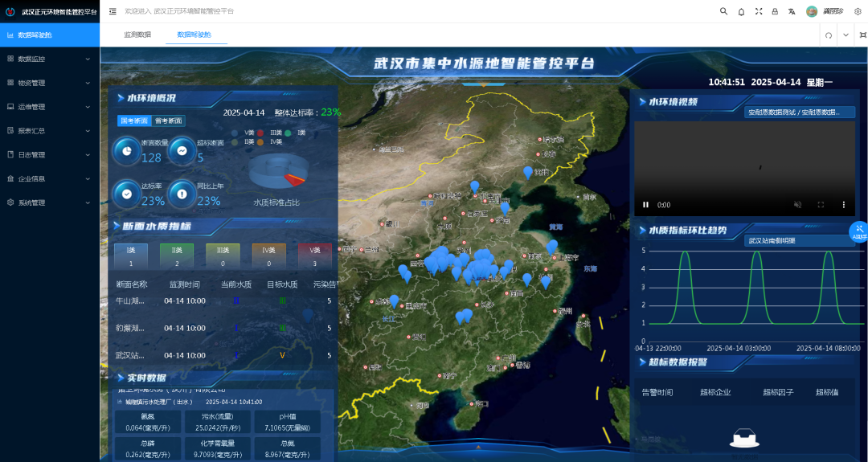Image resolution: width=868 pixels, height=462 pixels.
Task: Open the settings gear in header
Action: pyautogui.click(x=858, y=11)
